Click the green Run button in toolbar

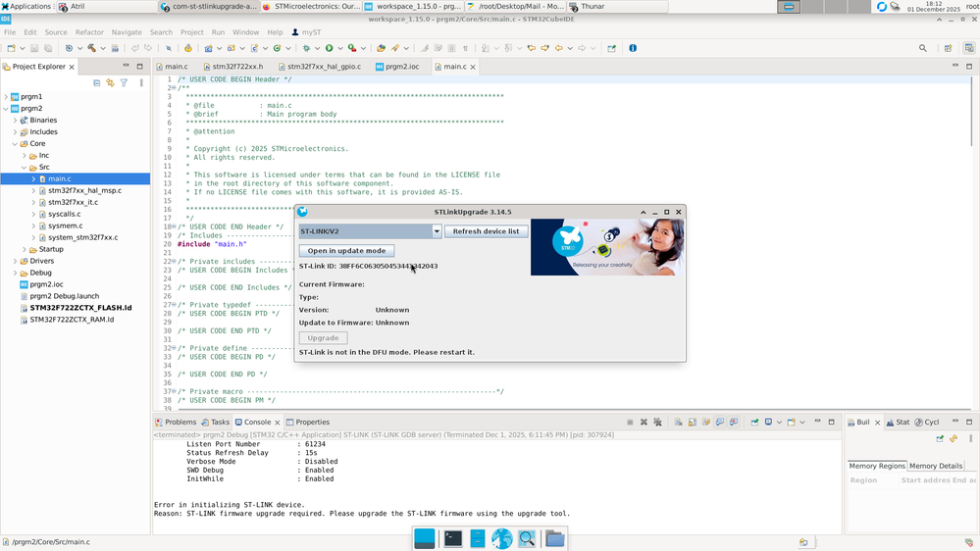tap(329, 48)
